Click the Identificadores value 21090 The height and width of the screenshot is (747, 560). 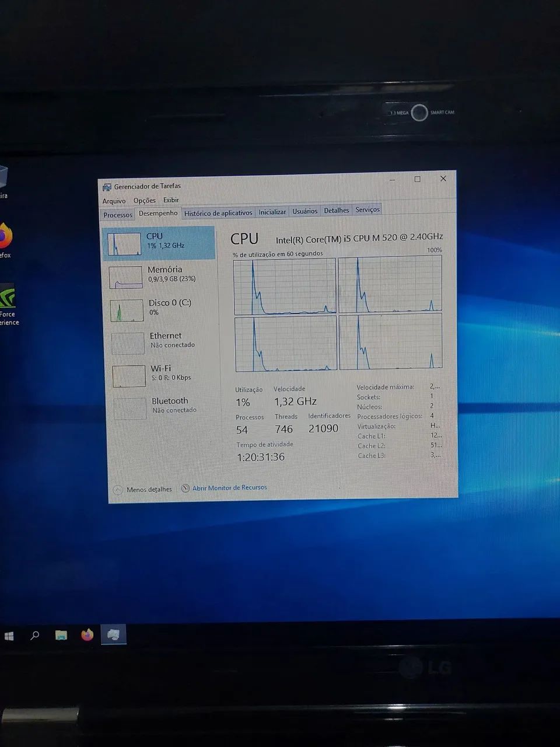click(323, 428)
